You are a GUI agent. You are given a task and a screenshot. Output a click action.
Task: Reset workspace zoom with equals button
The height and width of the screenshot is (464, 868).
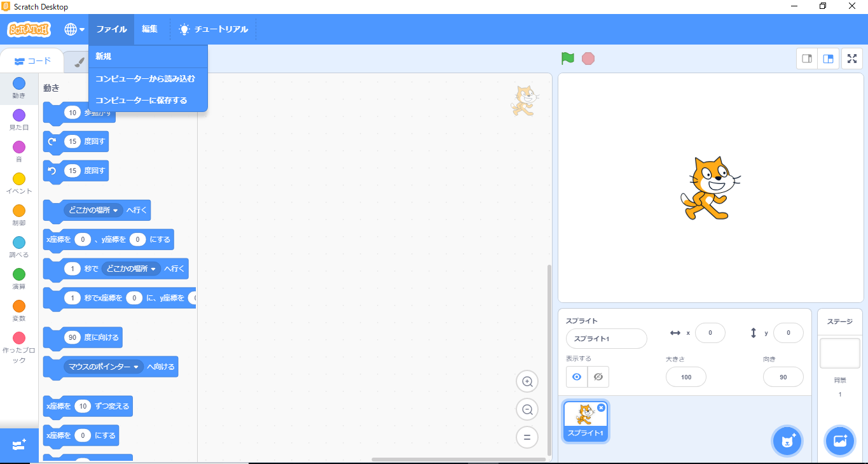527,437
